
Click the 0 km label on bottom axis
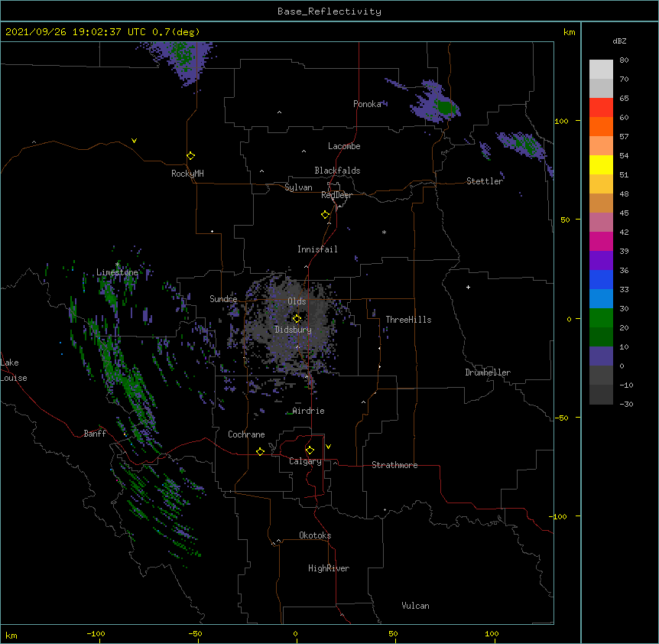coord(295,633)
